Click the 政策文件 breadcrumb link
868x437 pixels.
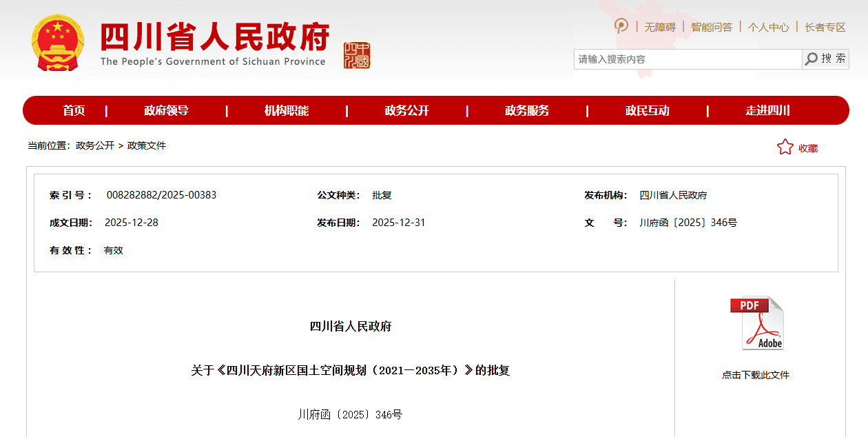point(147,145)
